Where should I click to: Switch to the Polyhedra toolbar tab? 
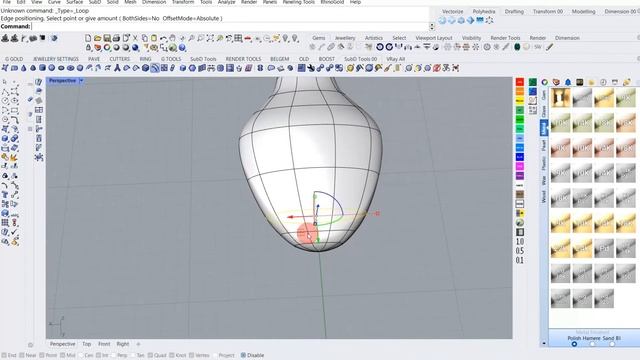pos(484,11)
